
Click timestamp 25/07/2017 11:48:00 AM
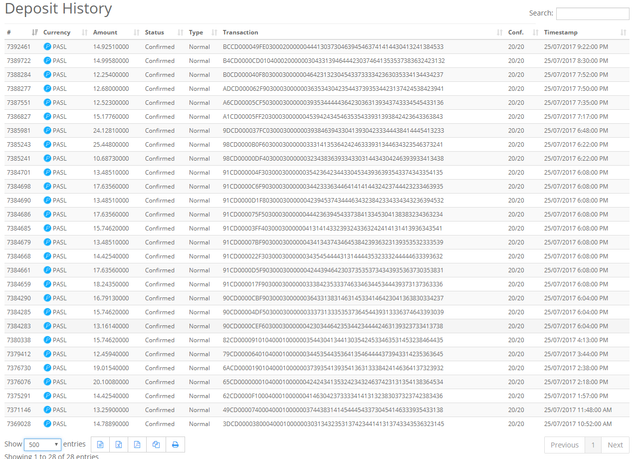[x=578, y=410]
